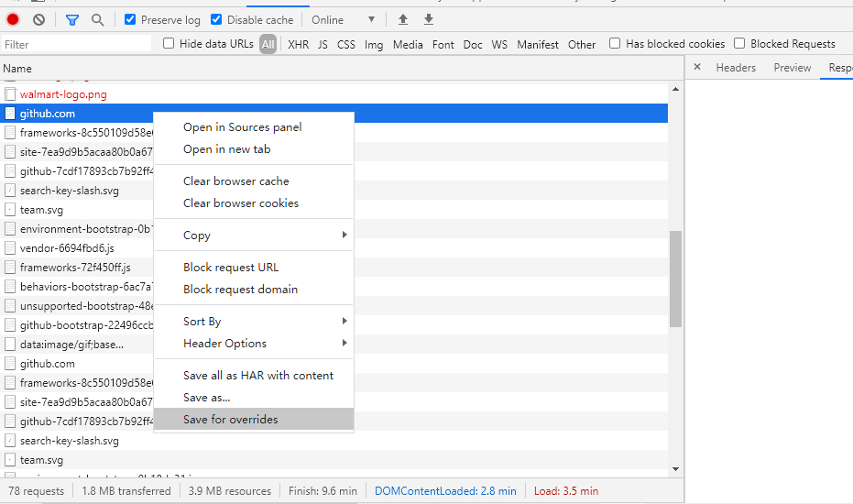The width and height of the screenshot is (853, 504).
Task: Filter requests by Manifest
Action: (x=538, y=45)
